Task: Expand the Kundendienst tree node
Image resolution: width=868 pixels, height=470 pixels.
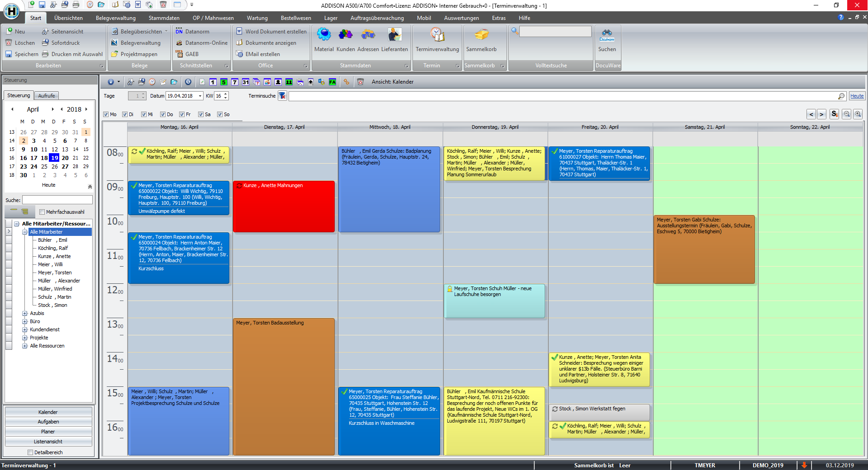Action: point(25,330)
